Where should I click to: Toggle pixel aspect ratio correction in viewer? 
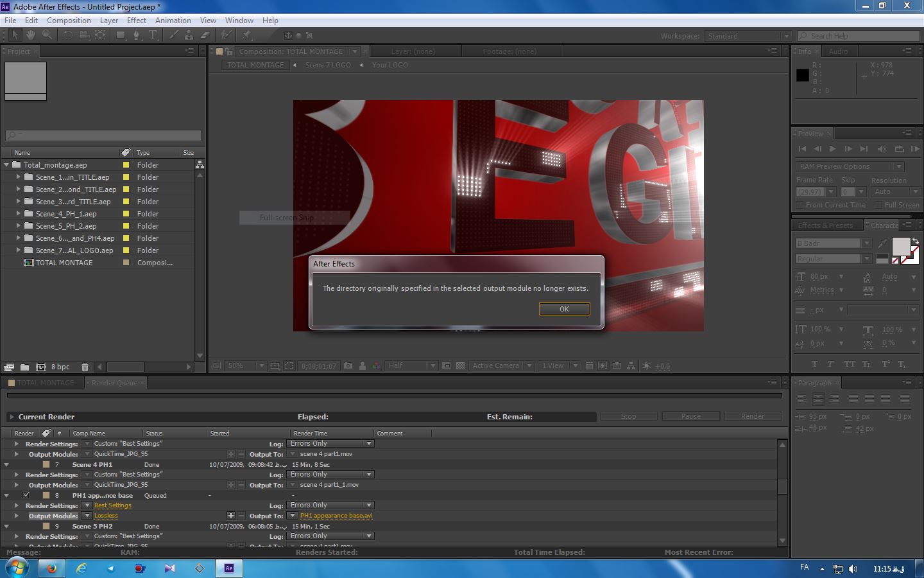(x=589, y=366)
